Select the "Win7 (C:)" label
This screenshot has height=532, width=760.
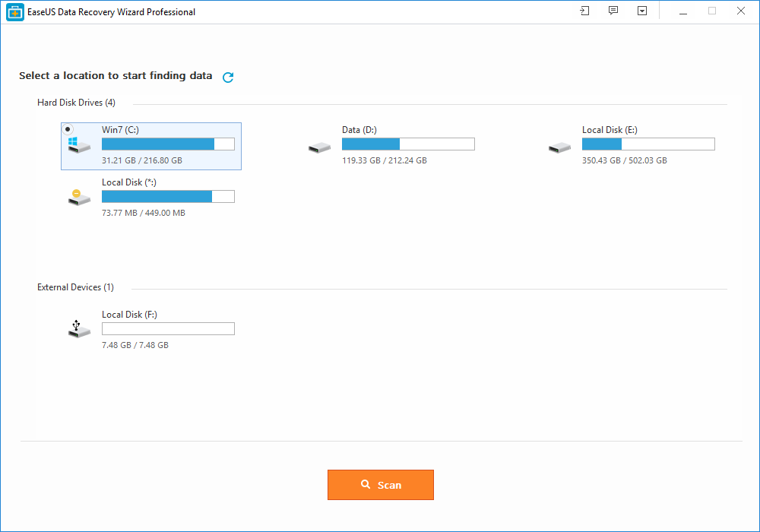(x=120, y=130)
